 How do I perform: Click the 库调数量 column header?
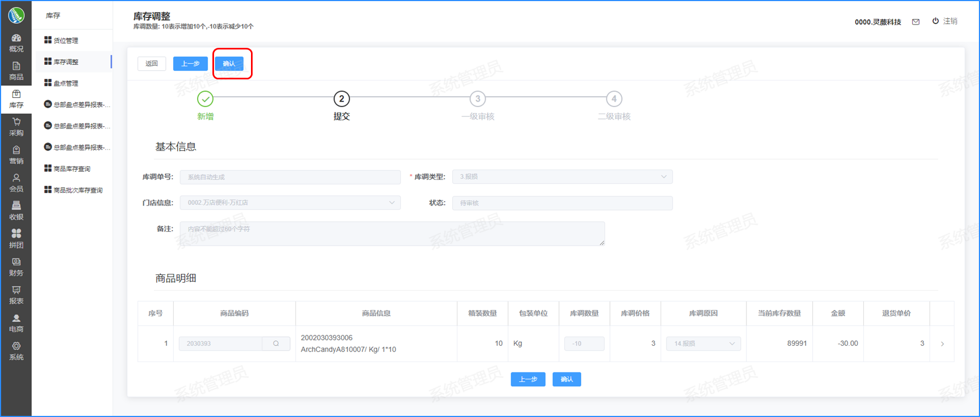[585, 313]
